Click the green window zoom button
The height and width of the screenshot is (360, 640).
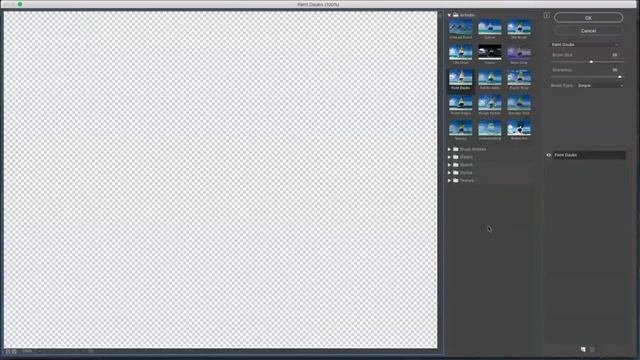click(20, 4)
